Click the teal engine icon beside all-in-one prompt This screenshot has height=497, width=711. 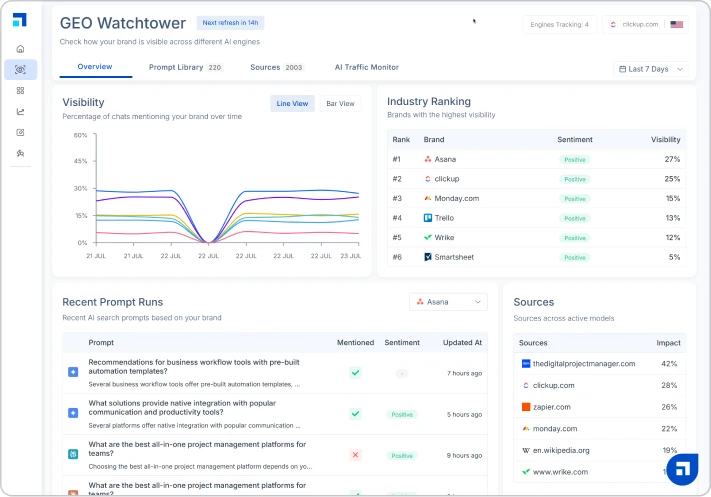tap(73, 454)
